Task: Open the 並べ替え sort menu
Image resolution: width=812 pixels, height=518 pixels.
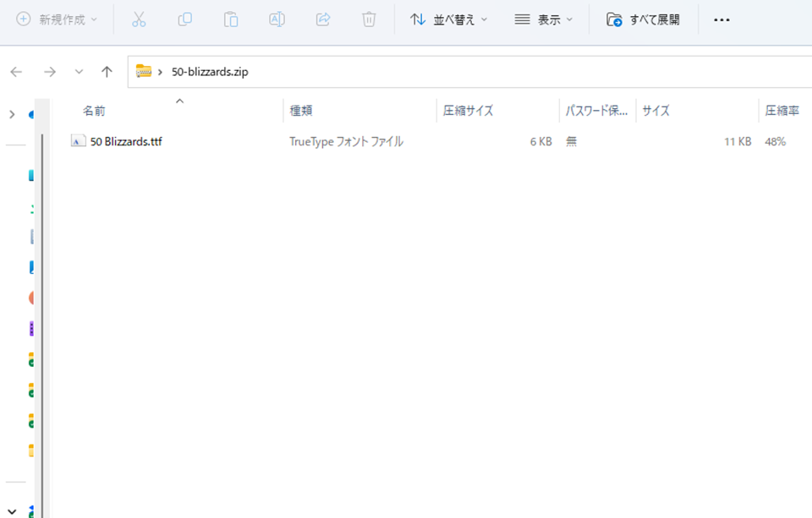Action: (449, 19)
